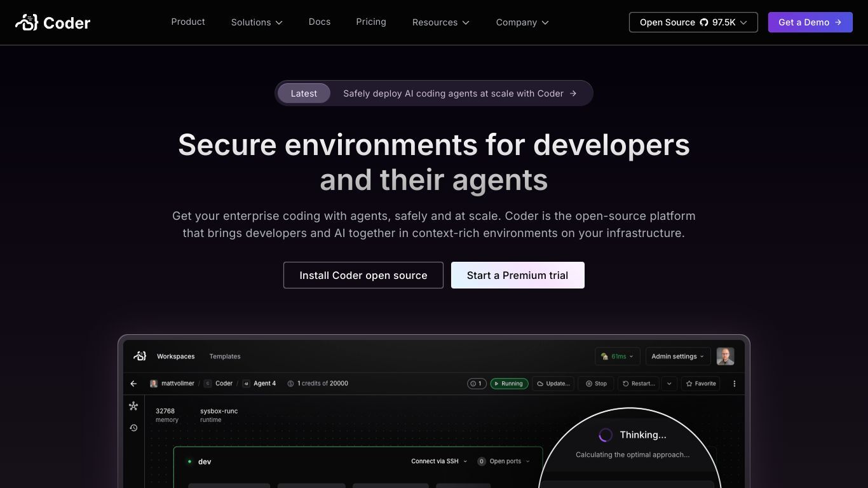Expand the chevron next to Restart
The width and height of the screenshot is (868, 488).
(x=669, y=384)
